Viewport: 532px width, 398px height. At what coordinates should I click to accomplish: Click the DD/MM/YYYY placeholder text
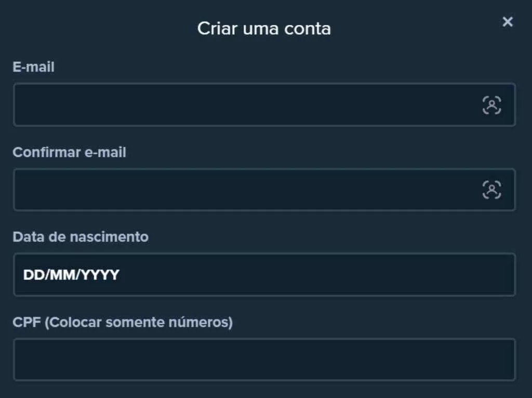point(70,275)
